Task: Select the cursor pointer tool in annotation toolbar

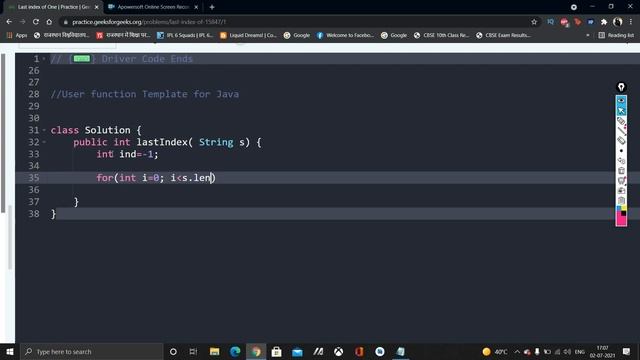Action: 621,111
